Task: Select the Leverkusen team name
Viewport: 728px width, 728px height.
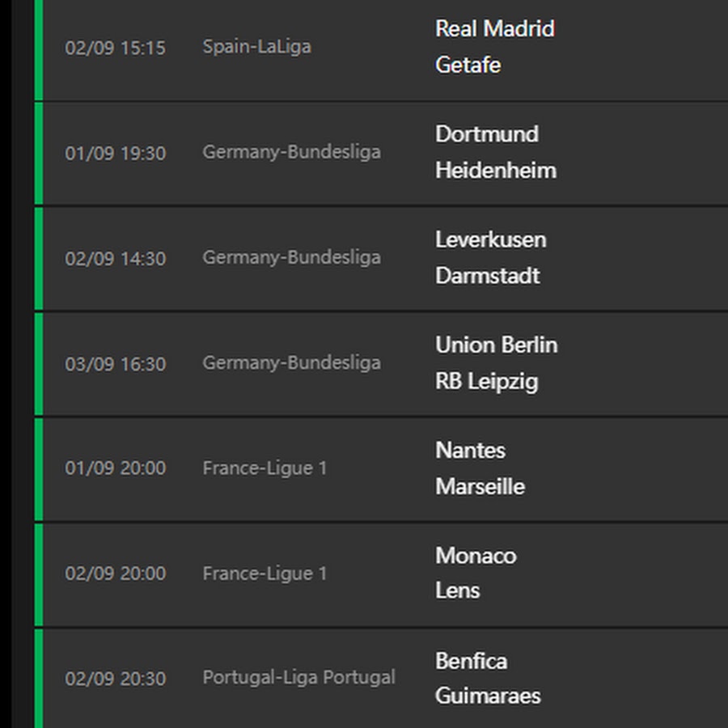Action: [x=491, y=239]
